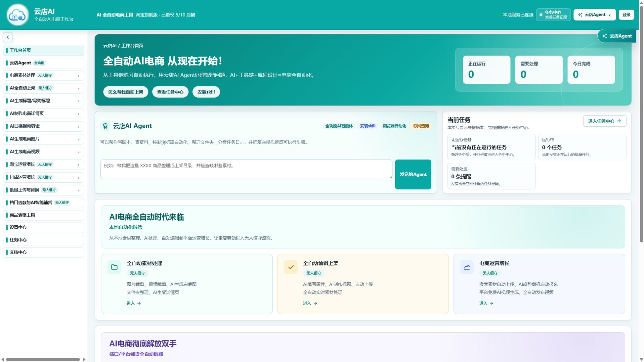Click 怎么帮我自动上架 pill button
The height and width of the screenshot is (362, 644).
tap(126, 92)
